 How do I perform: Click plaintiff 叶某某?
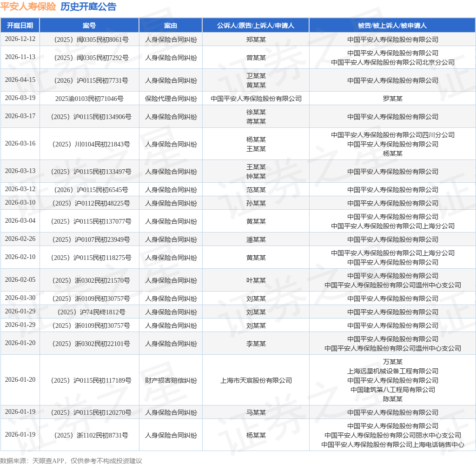point(256,280)
